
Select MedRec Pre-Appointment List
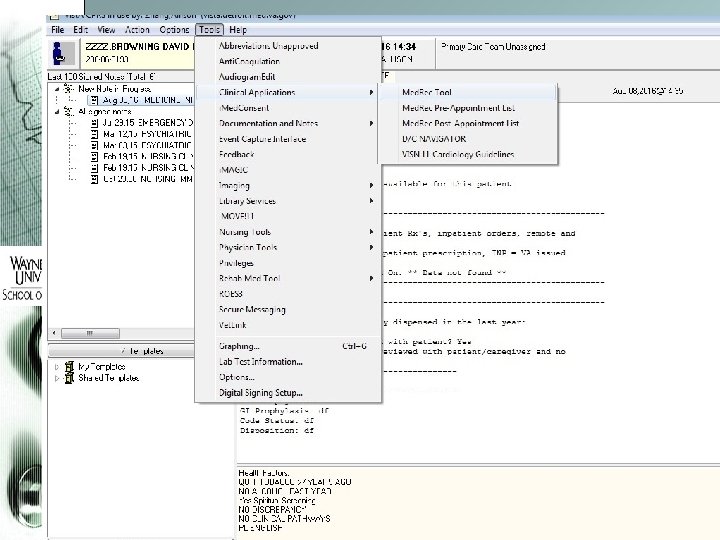[458, 107]
